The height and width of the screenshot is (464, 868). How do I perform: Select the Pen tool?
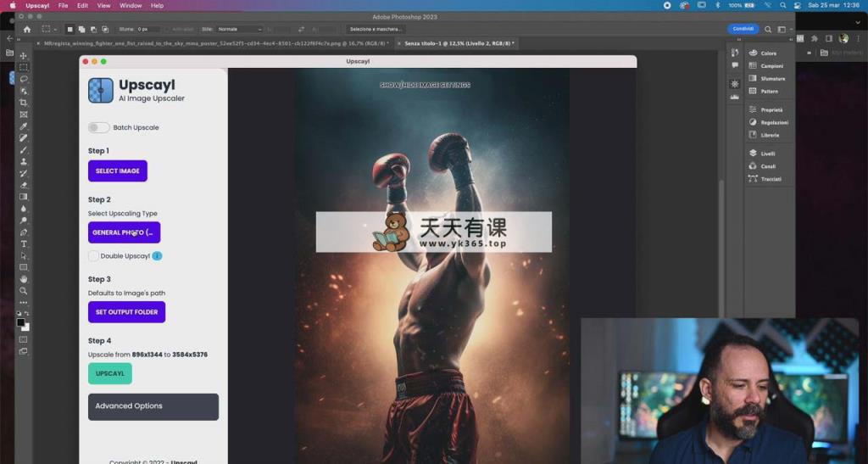click(x=23, y=232)
